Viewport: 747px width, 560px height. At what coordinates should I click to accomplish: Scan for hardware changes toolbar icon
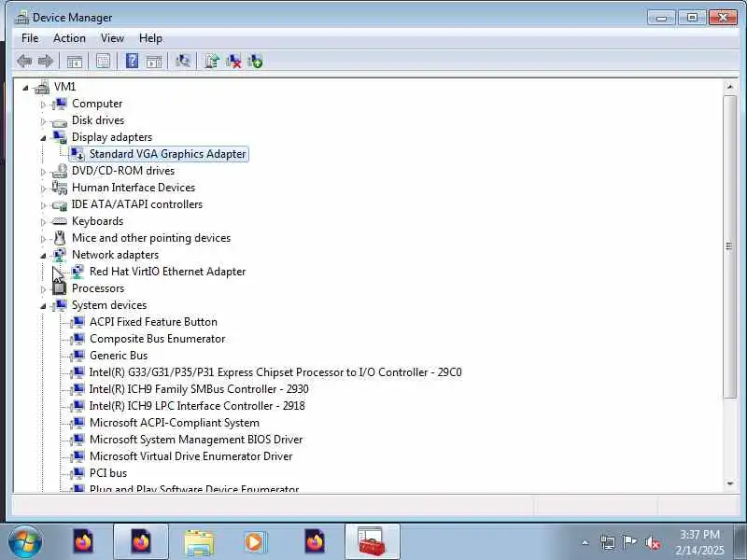pyautogui.click(x=182, y=61)
